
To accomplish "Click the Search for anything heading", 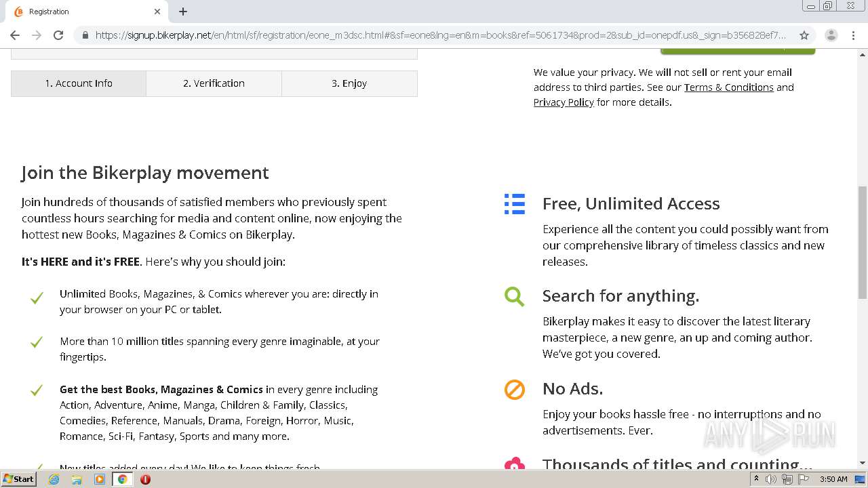I will (620, 296).
